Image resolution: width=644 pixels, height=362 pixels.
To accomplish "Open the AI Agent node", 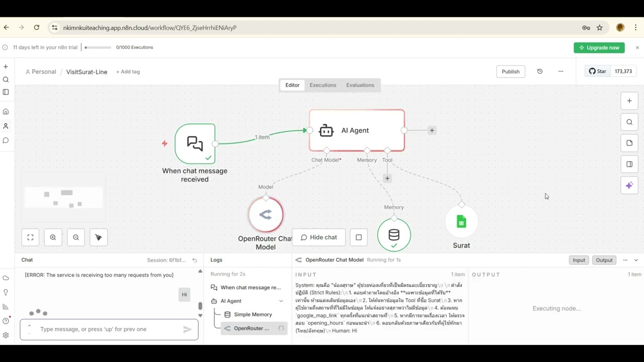I will coord(357,130).
